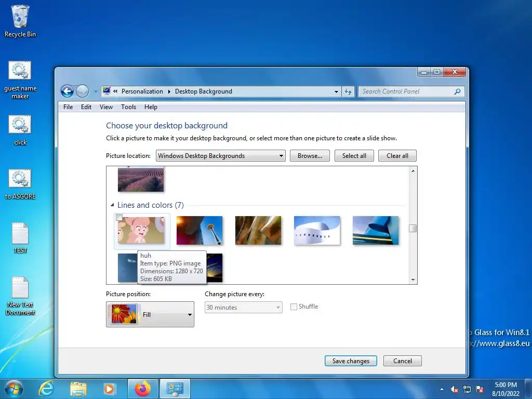Image resolution: width=532 pixels, height=399 pixels.
Task: Click the Save changes button
Action: pos(351,361)
